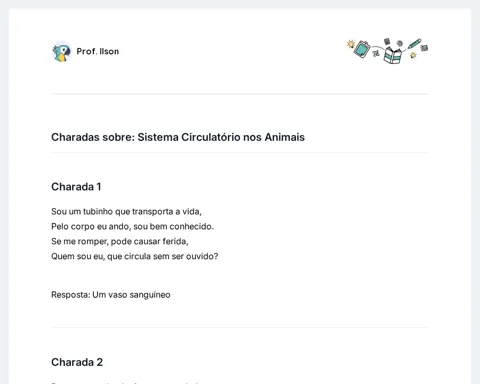Click the Prof. Ilson author name
The width and height of the screenshot is (480, 384).
(98, 51)
